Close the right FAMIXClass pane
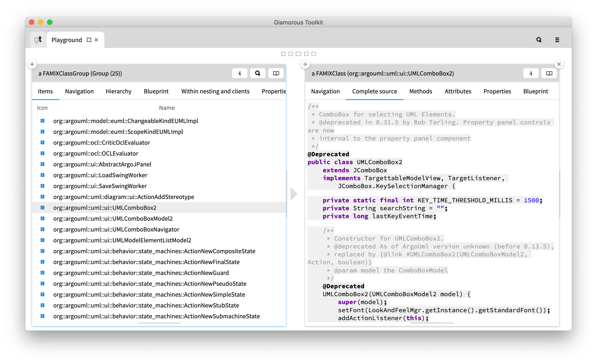The image size is (597, 364). tap(559, 64)
